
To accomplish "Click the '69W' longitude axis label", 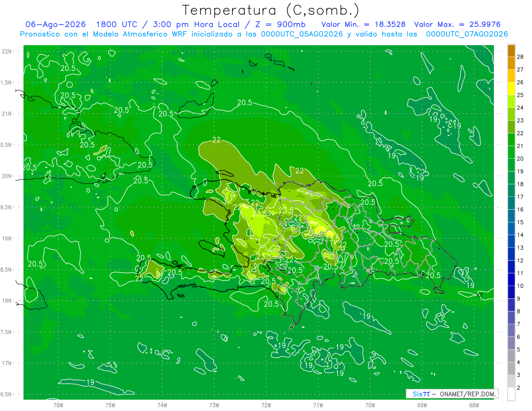I will point(422,405).
